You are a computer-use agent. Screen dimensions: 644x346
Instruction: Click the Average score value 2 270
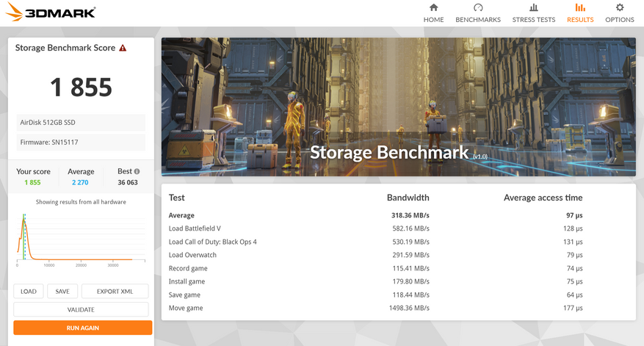tap(81, 182)
